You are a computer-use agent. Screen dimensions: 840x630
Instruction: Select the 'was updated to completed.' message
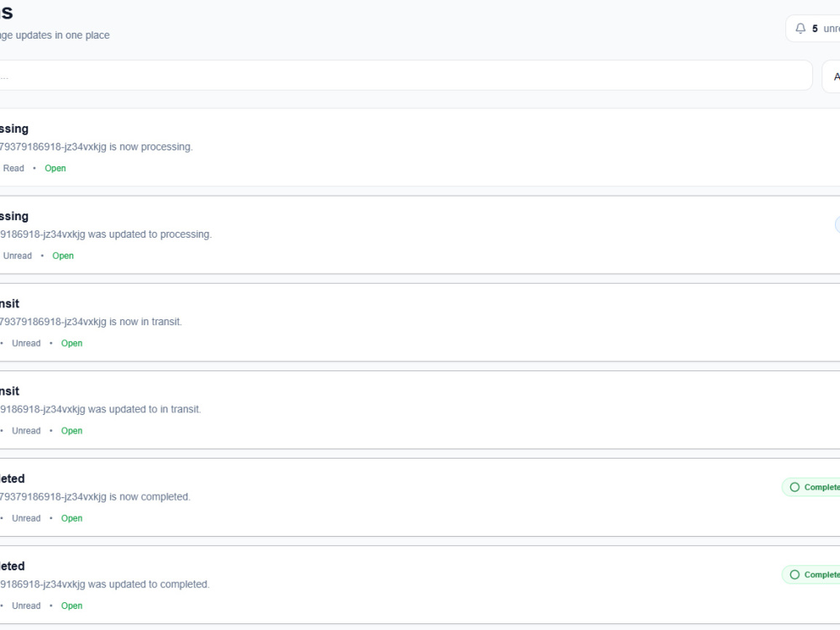[x=105, y=585]
